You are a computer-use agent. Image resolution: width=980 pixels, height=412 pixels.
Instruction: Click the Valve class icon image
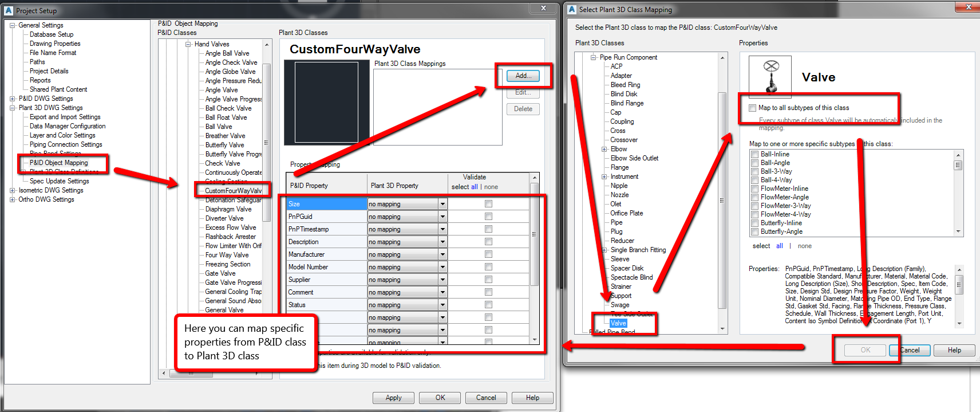[x=770, y=77]
